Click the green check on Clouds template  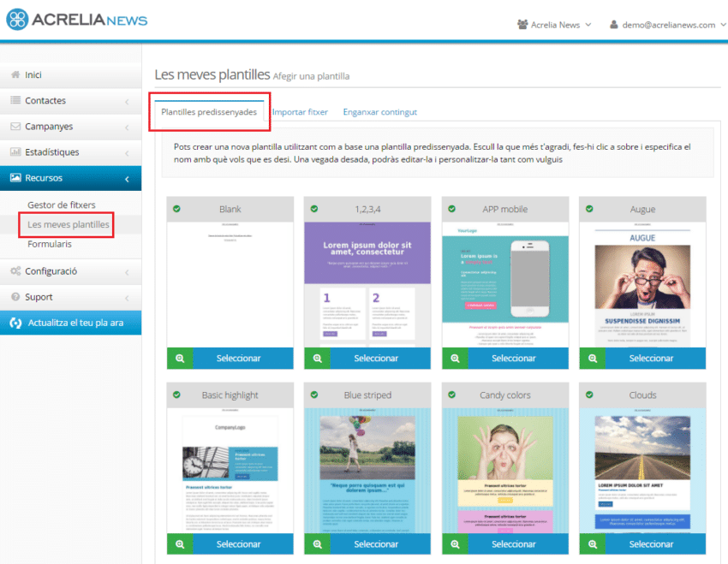589,395
